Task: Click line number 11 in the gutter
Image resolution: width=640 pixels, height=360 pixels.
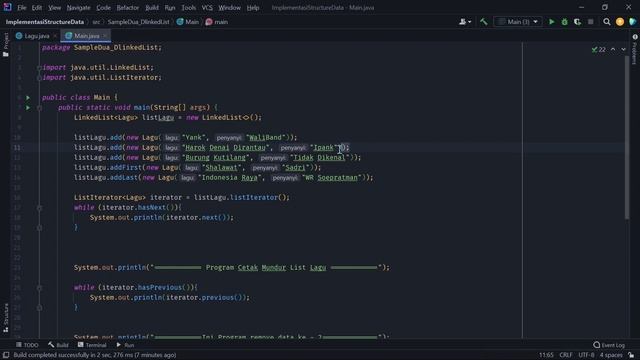Action: [x=17, y=147]
